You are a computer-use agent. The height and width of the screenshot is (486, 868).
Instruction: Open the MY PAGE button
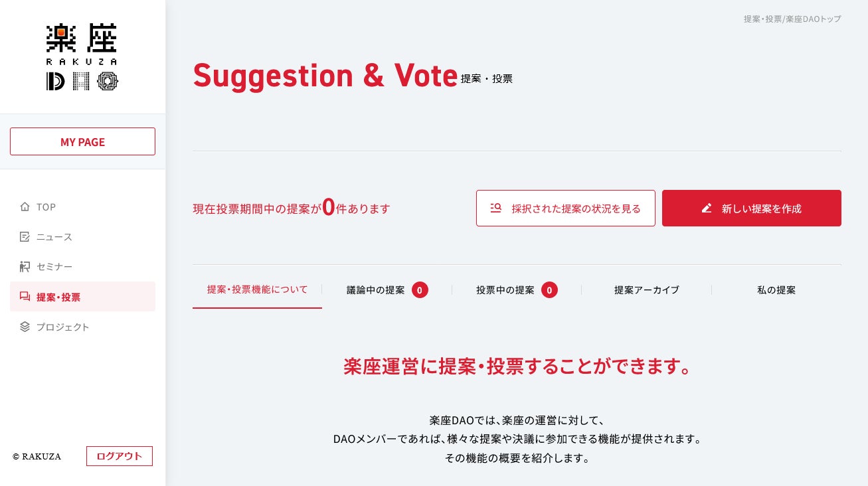pos(82,141)
